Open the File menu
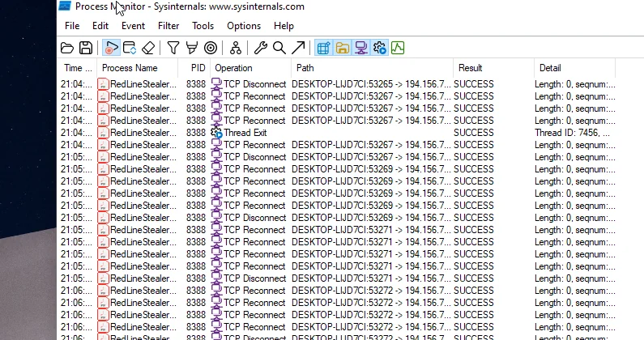Screen dimensions: 644x340 pos(72,26)
